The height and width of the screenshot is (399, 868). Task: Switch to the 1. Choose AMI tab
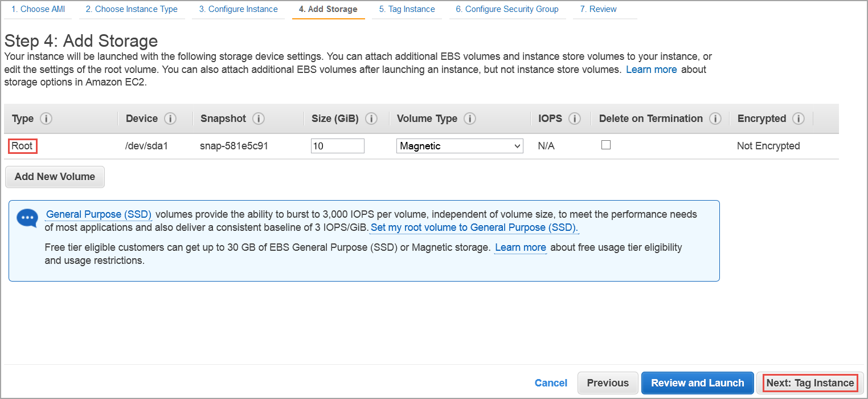pyautogui.click(x=39, y=9)
